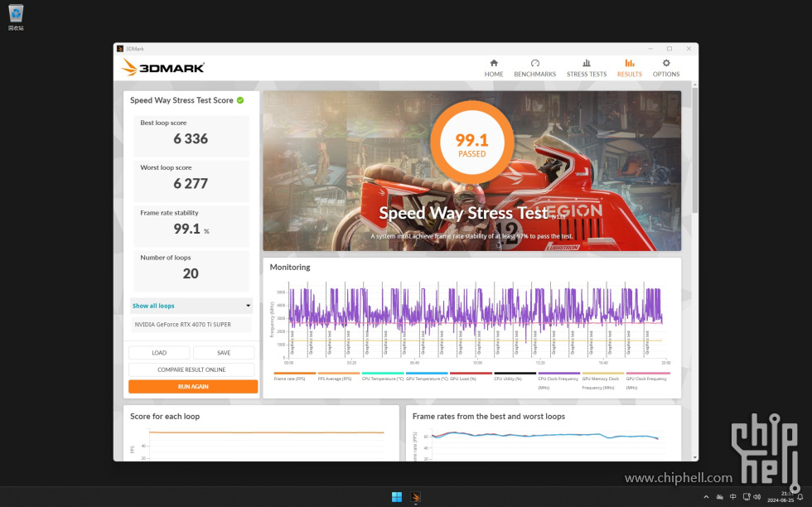Screen dimensions: 812x507
Task: Click the Speed Way Stress Test Score heading
Action: (181, 100)
